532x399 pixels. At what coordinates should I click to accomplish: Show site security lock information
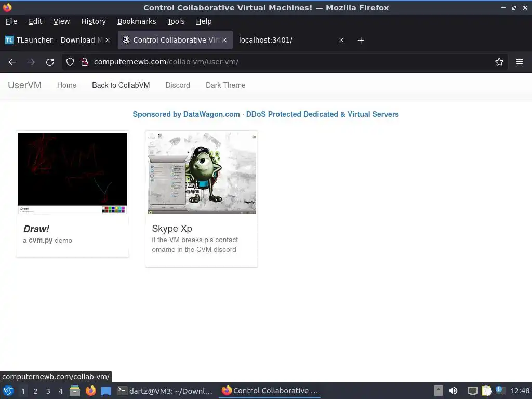click(x=85, y=62)
